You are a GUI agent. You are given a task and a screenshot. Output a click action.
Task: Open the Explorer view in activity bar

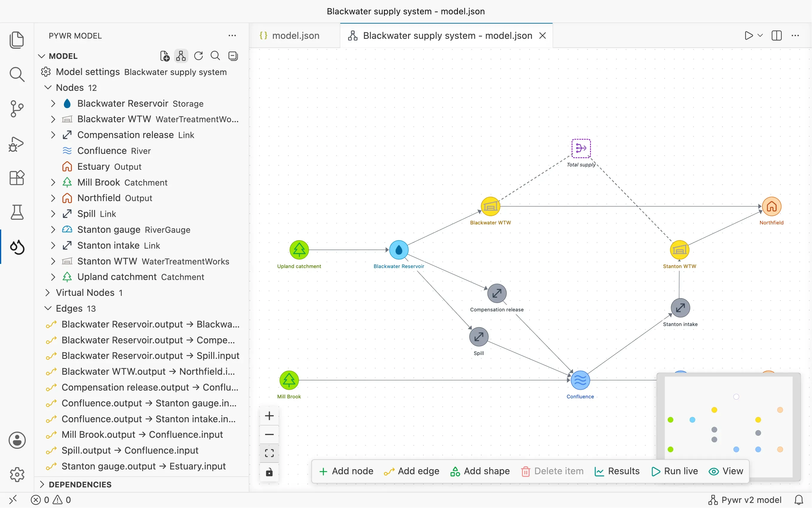tap(17, 40)
